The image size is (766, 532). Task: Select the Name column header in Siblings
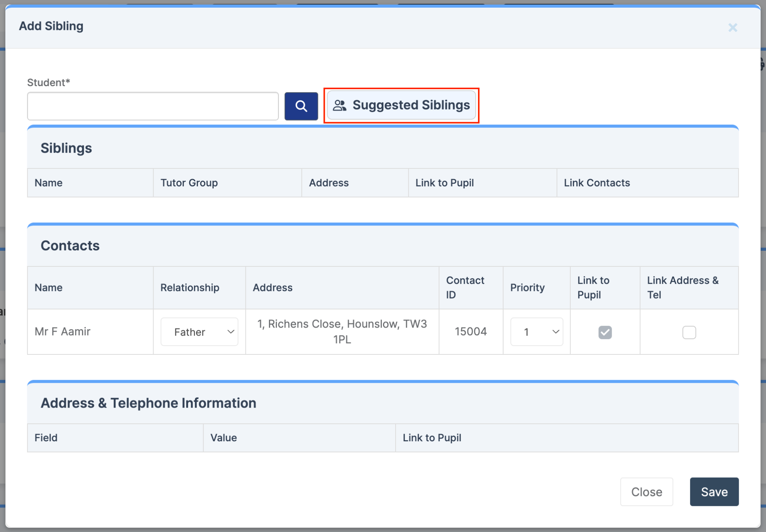(48, 183)
